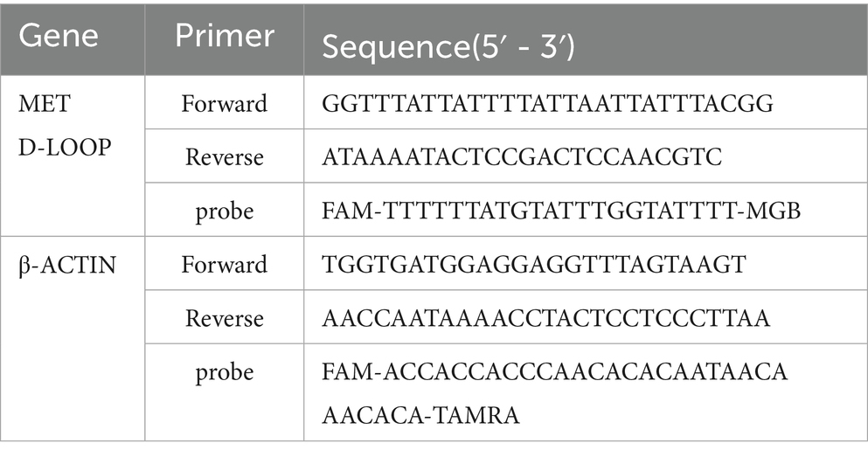Click the MET D-LOOP probe cell
Viewport: 868px width, 457px height.
point(224,211)
